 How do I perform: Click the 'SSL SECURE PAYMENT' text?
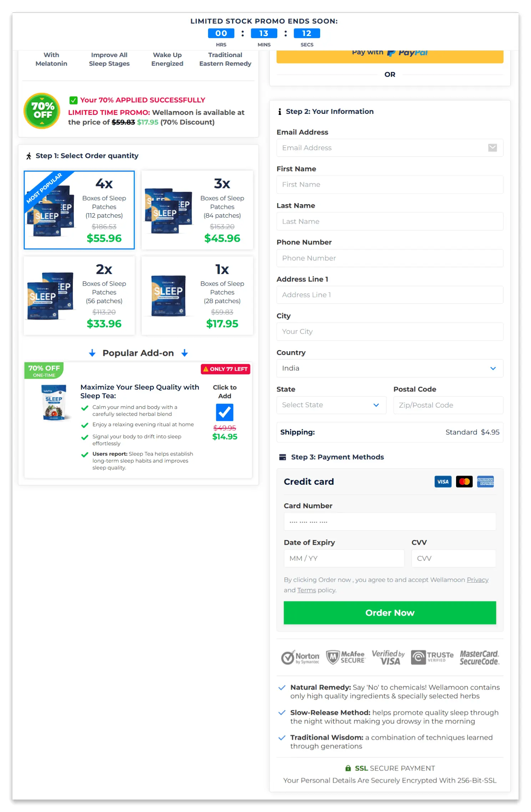click(395, 768)
